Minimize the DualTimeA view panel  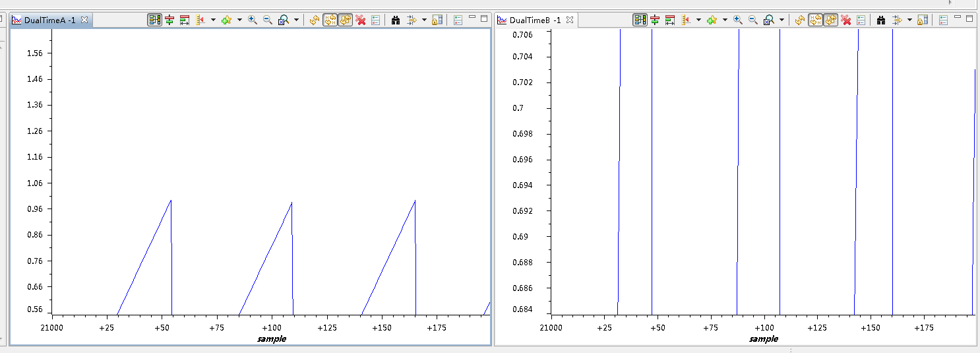click(472, 18)
